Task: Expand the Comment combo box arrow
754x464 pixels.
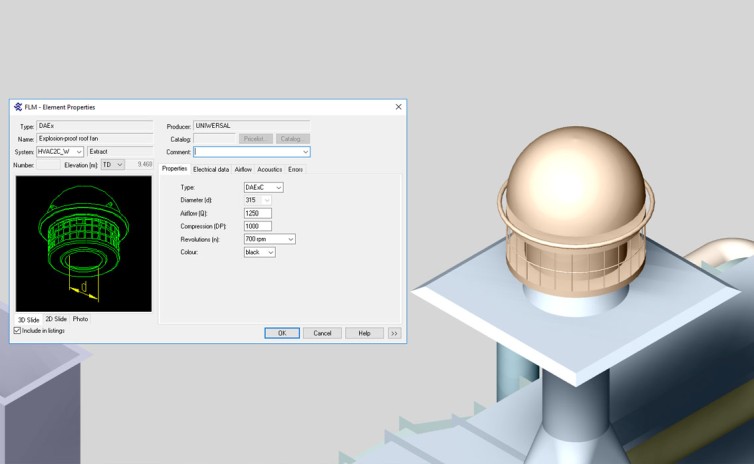Action: coord(305,152)
